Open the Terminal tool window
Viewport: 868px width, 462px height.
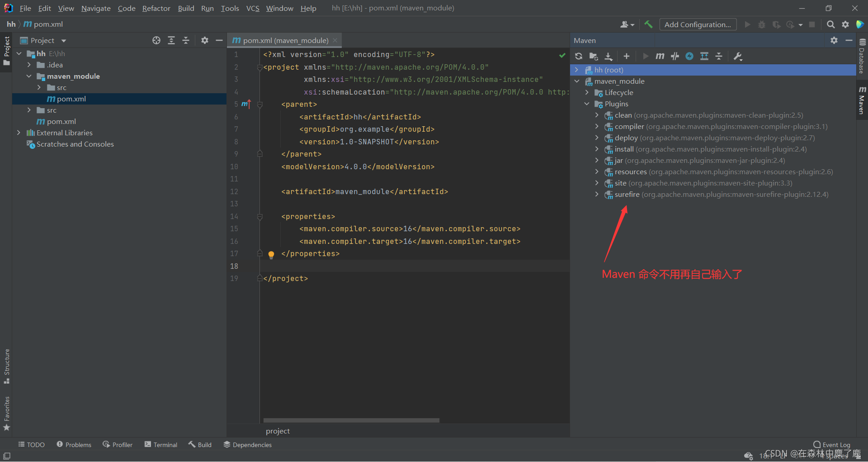(161, 445)
